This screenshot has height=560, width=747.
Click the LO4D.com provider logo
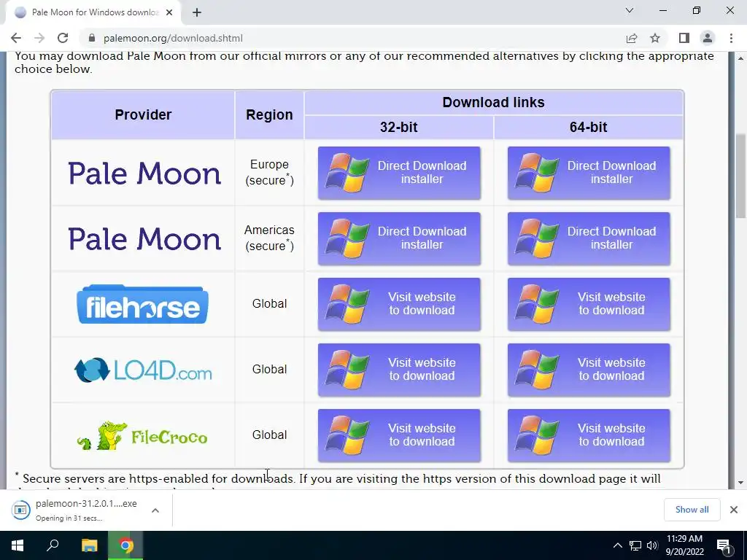click(143, 370)
